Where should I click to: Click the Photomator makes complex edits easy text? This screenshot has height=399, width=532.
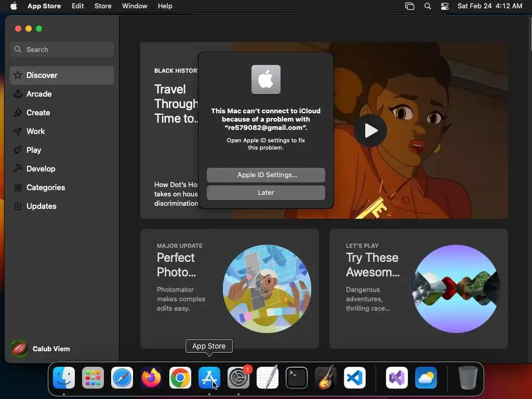(181, 299)
